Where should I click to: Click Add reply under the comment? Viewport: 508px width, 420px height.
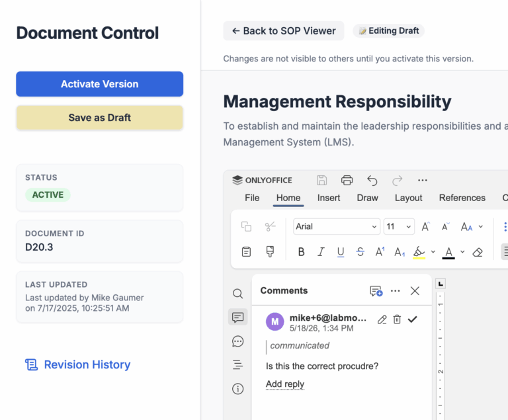[x=285, y=384]
